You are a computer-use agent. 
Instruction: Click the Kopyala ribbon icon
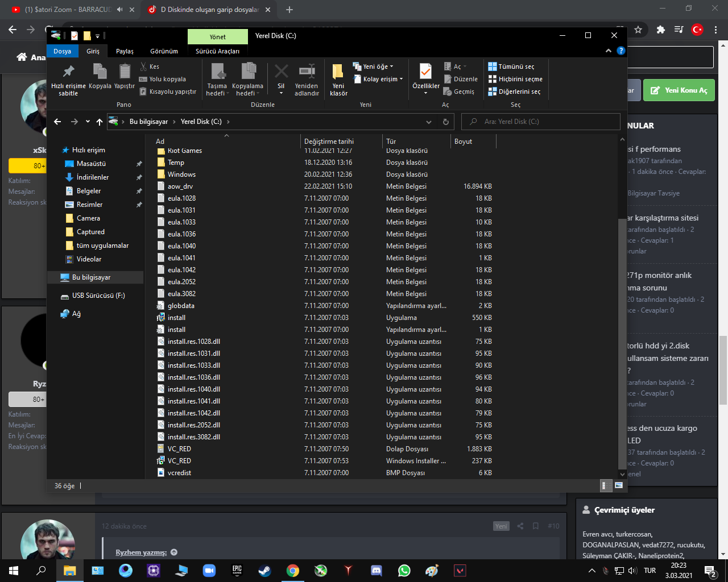click(100, 71)
